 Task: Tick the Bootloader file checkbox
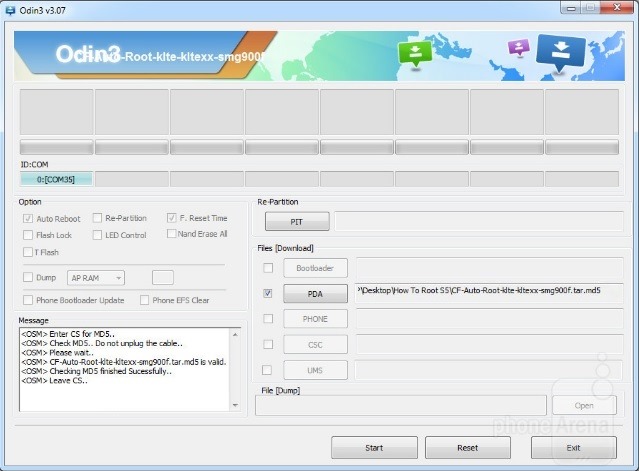click(268, 268)
